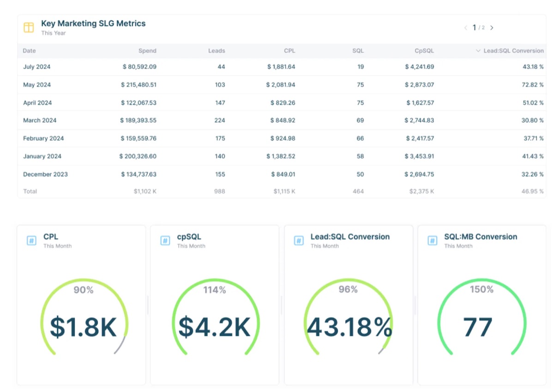Click the hash icon on the cpSQL card

pyautogui.click(x=165, y=240)
